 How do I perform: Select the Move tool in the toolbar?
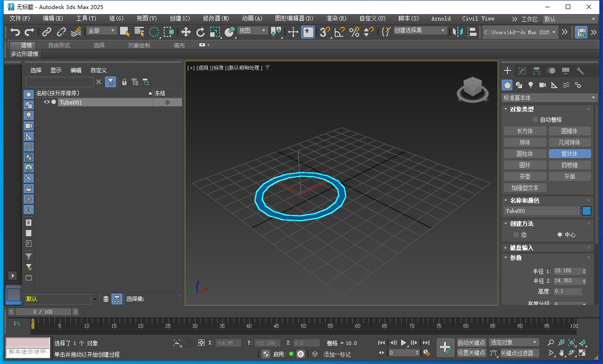pos(185,32)
